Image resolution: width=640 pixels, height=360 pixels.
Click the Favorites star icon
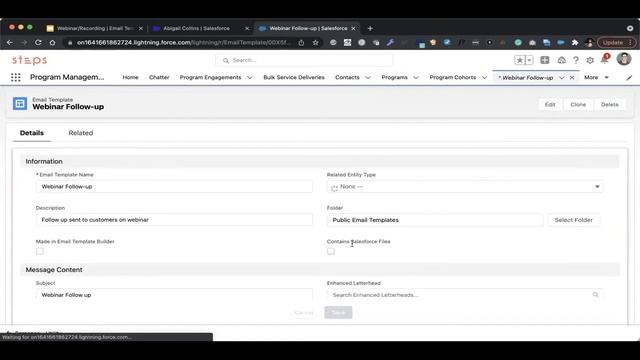(x=520, y=60)
